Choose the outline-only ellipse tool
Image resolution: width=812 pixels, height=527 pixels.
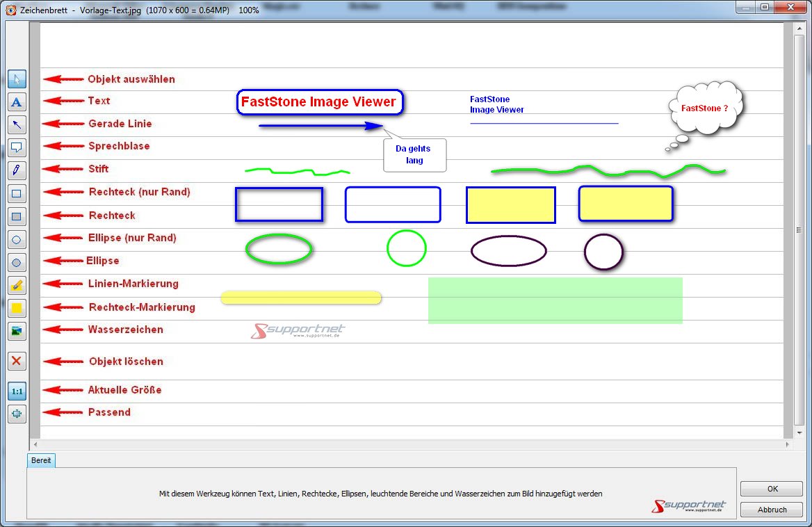(x=17, y=239)
